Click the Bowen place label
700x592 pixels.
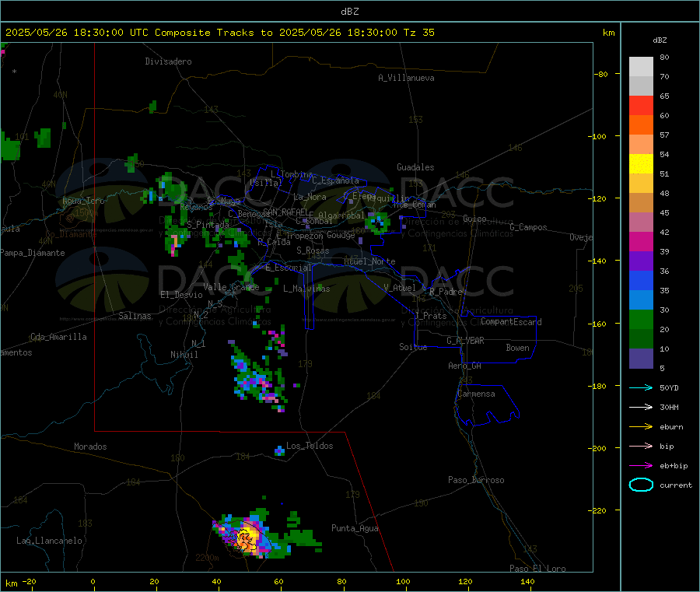(x=518, y=348)
